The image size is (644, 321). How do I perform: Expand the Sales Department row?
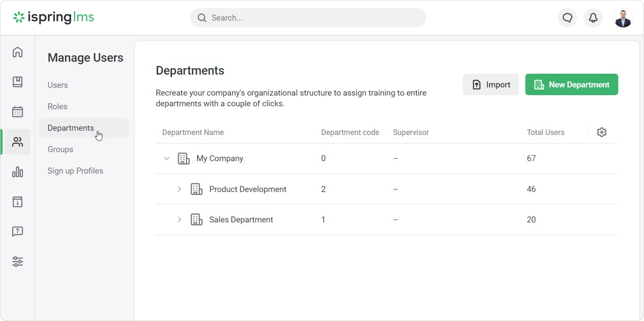pos(179,219)
